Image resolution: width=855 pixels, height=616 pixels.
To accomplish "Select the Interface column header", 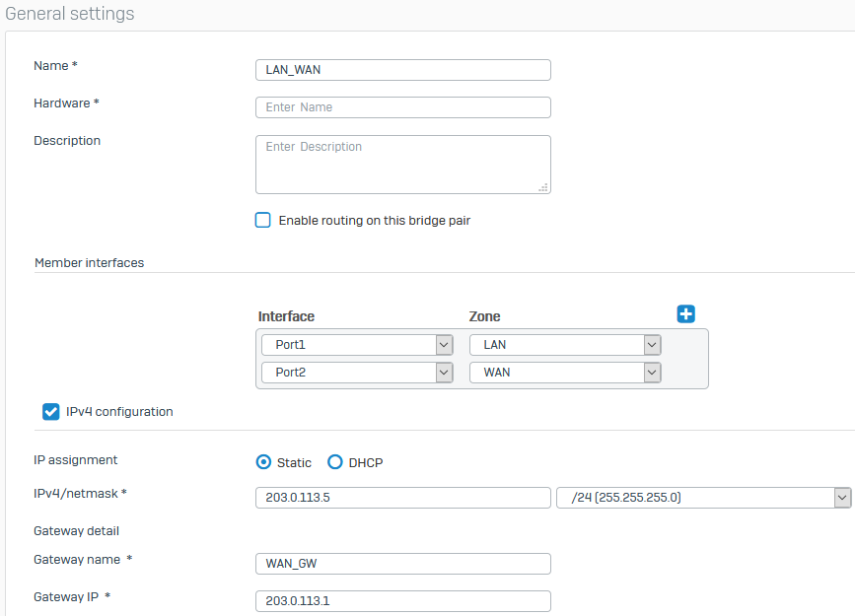I will pyautogui.click(x=286, y=315).
